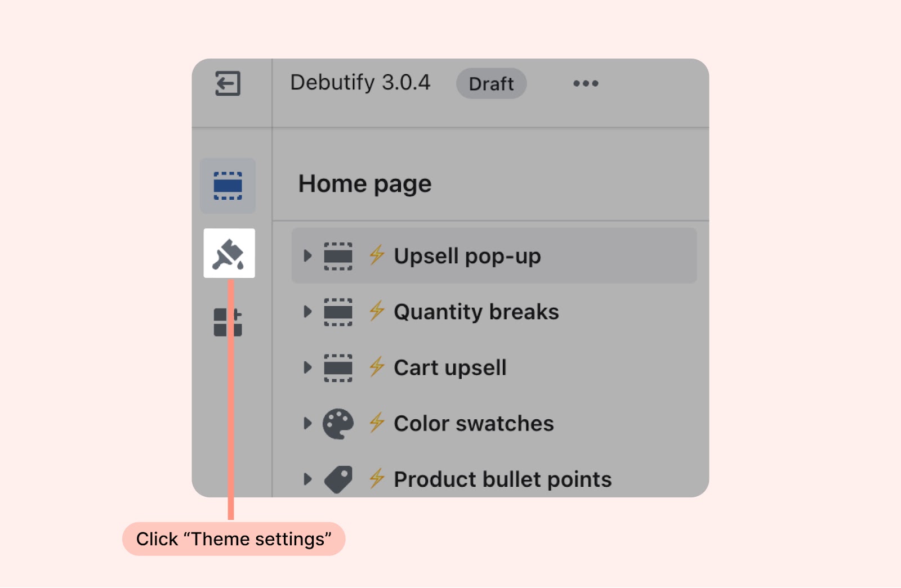Viewport: 901px width, 588px height.
Task: Select the Quantity breaks section label
Action: [x=476, y=312]
